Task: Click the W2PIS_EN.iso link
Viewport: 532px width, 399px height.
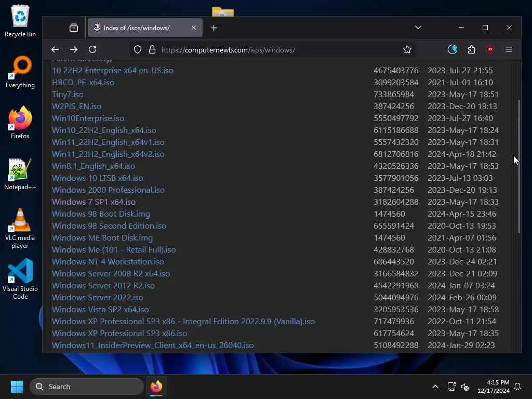Action: point(77,106)
